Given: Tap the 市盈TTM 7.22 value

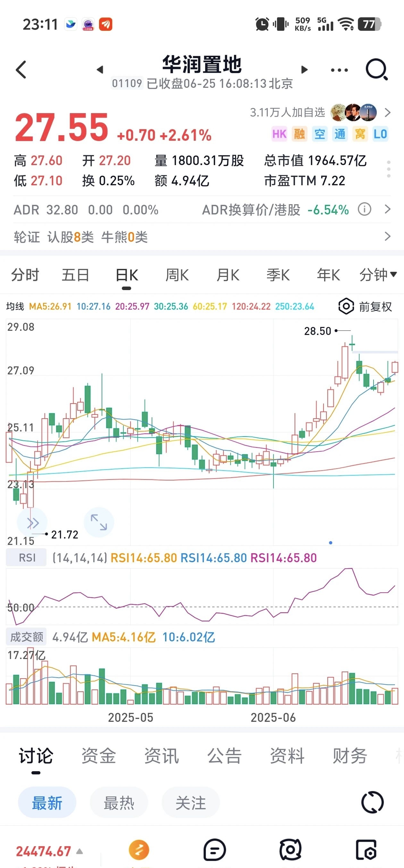Looking at the screenshot, I should point(305,180).
